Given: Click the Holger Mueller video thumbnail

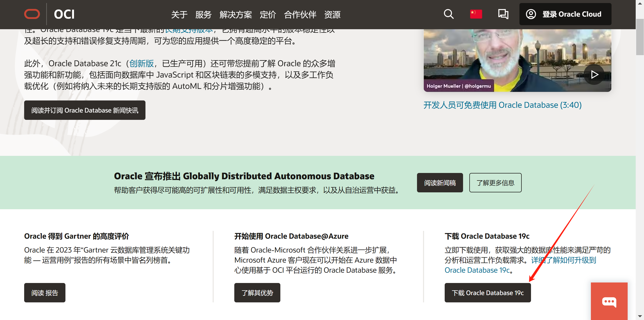Looking at the screenshot, I should [x=517, y=60].
